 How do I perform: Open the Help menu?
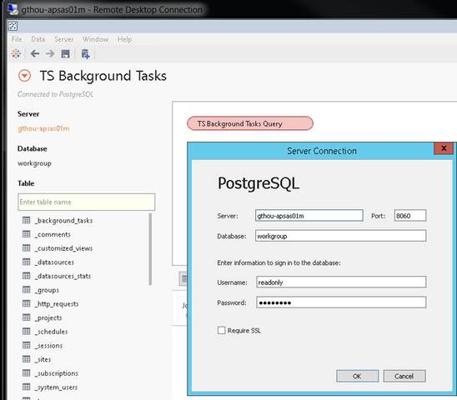click(125, 39)
